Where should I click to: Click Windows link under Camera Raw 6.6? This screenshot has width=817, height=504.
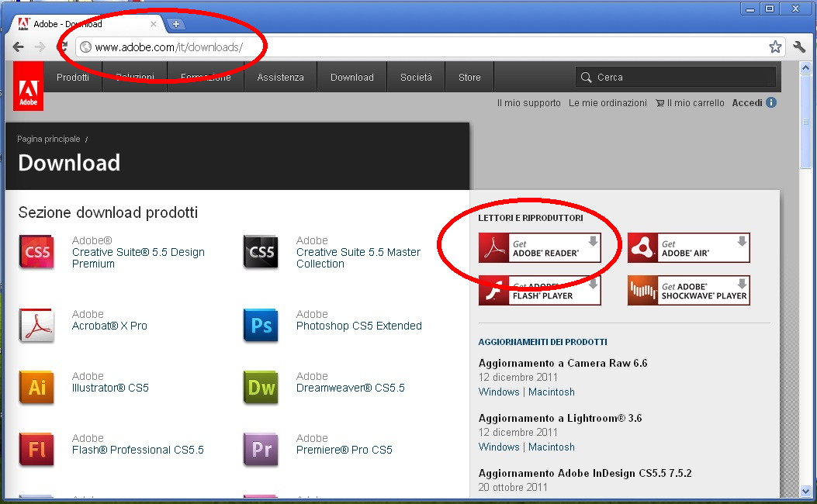coord(499,392)
